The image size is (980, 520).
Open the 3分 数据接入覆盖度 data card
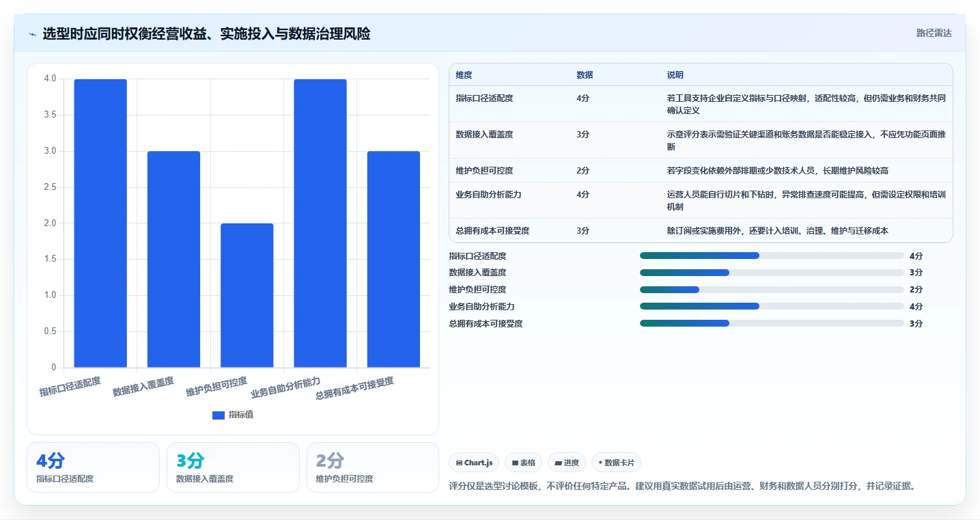click(x=233, y=467)
